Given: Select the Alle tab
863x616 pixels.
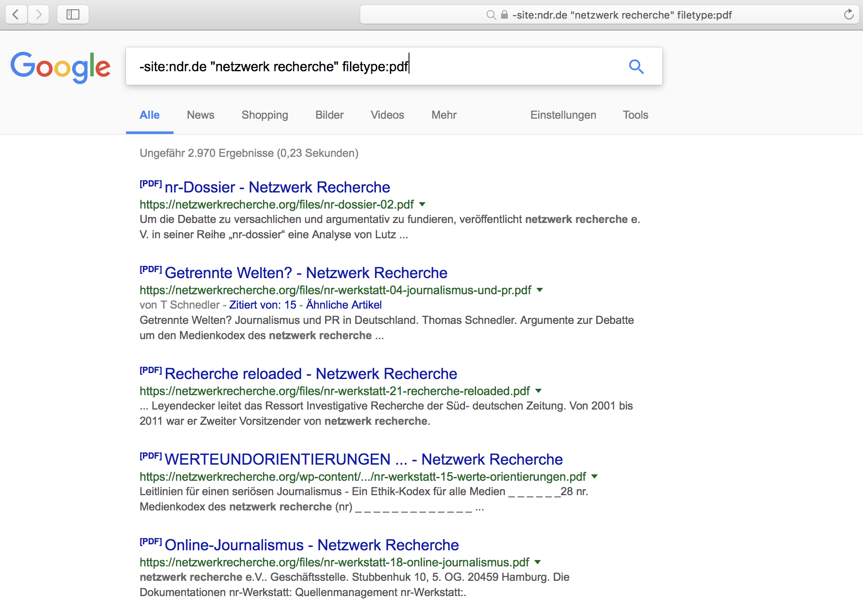Looking at the screenshot, I should 149,115.
